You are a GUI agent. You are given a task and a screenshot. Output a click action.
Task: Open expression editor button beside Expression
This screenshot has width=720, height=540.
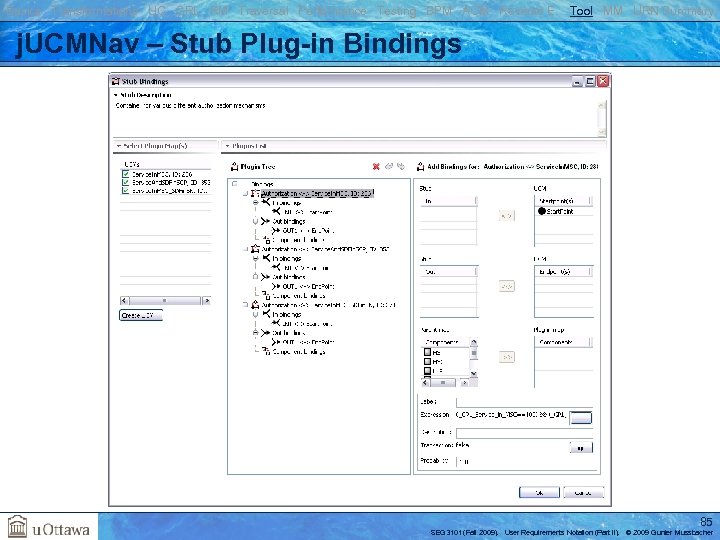pyautogui.click(x=580, y=417)
